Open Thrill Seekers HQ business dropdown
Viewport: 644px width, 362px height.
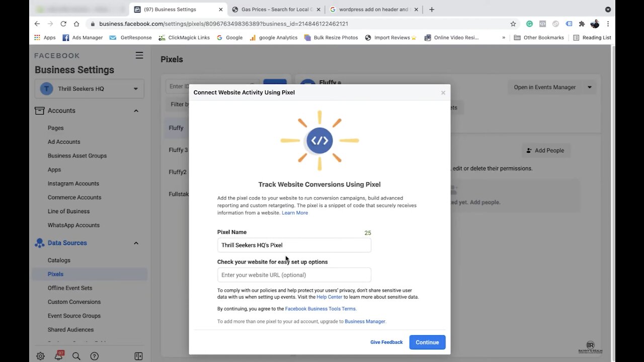click(89, 88)
